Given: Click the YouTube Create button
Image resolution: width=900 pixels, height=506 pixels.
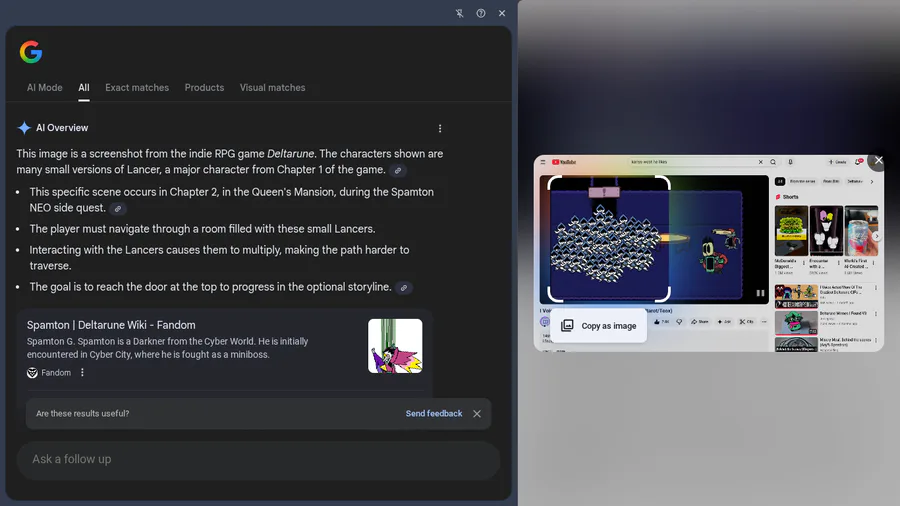Looking at the screenshot, I should 837,162.
